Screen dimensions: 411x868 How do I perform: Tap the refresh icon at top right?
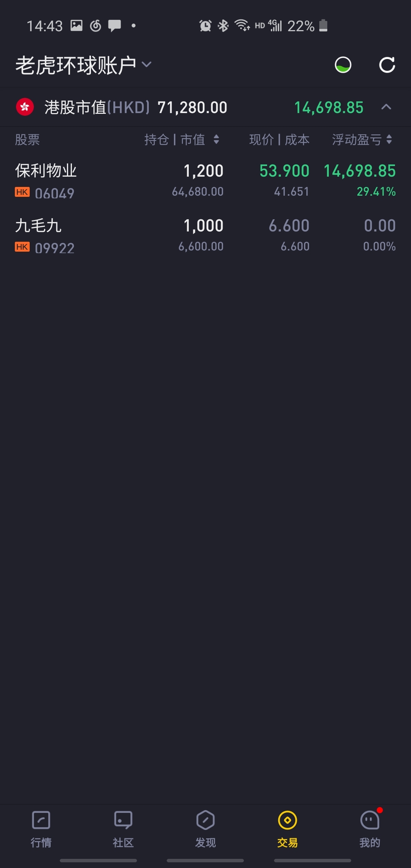click(x=387, y=65)
